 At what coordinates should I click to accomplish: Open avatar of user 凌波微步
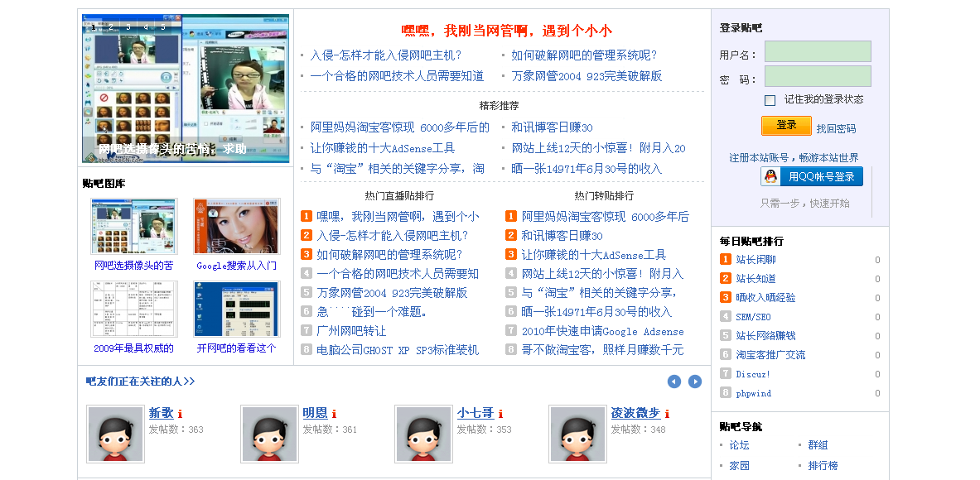point(577,434)
